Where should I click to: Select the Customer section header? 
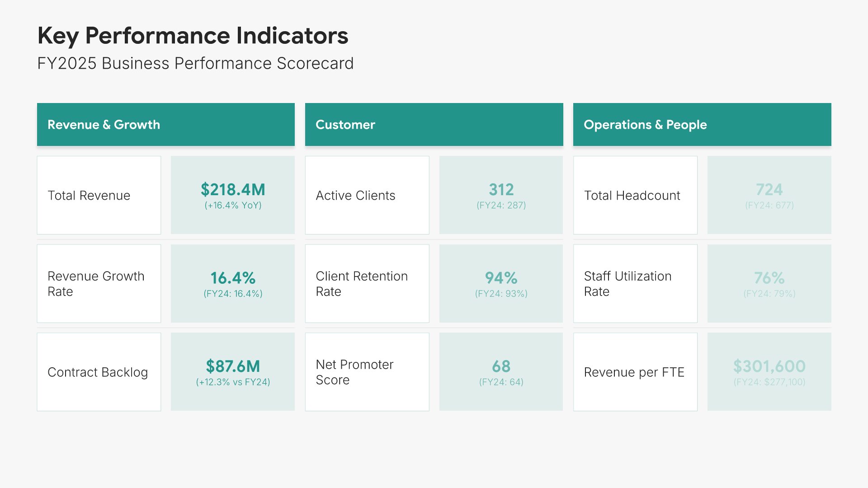(x=434, y=124)
